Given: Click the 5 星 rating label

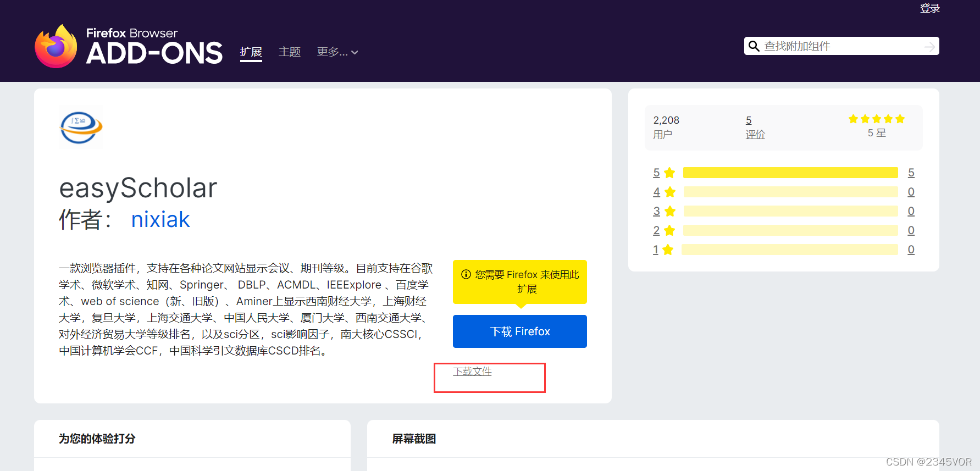Looking at the screenshot, I should (877, 133).
